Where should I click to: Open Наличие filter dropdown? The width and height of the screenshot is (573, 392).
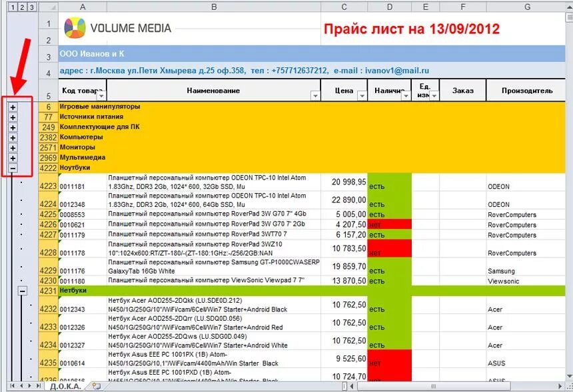[x=406, y=96]
